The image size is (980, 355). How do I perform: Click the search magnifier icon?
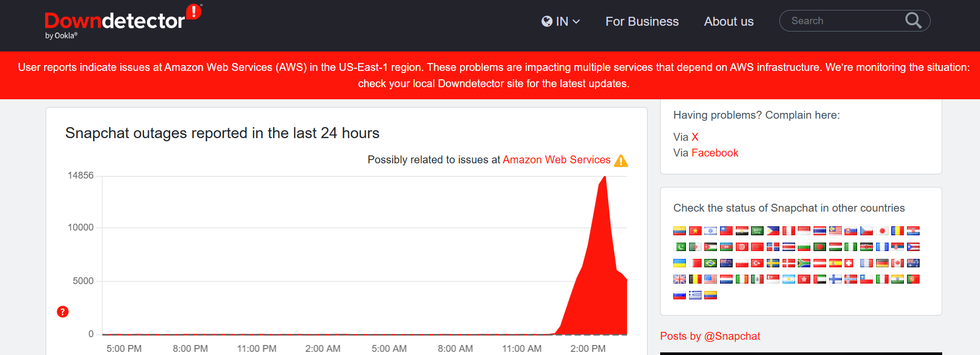913,20
